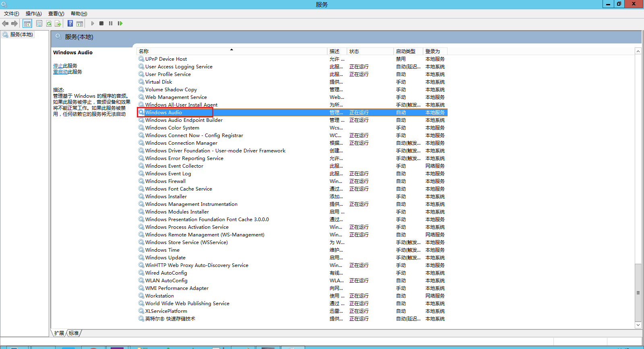Click the green Refresh toolbar icon
Viewport: 644px width, 349px height.
click(x=49, y=23)
